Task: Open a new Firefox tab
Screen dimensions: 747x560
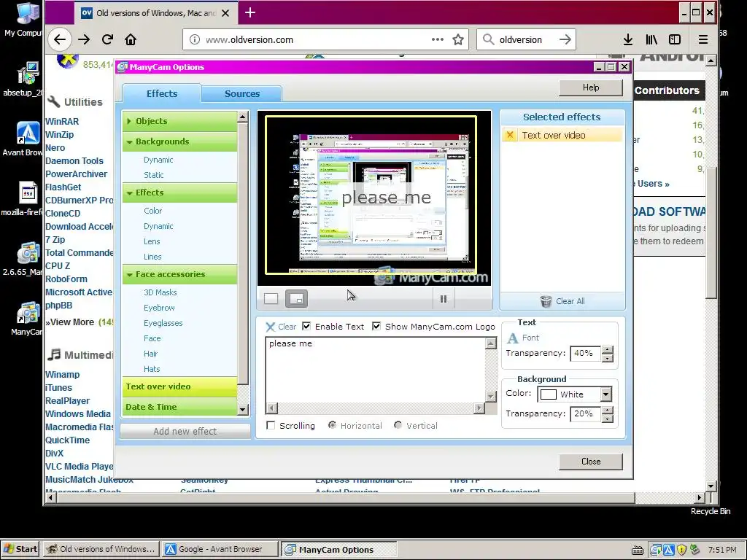Action: (x=249, y=13)
